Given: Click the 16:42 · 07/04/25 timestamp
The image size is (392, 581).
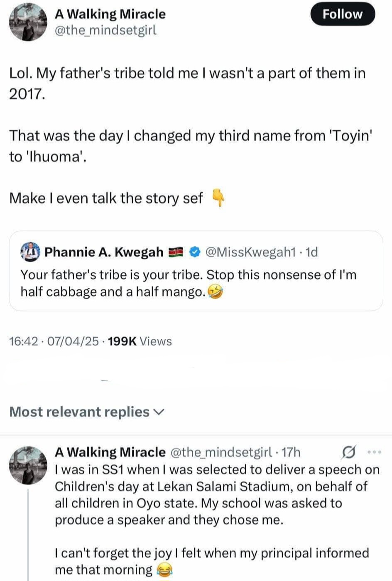Looking at the screenshot, I should [x=54, y=341].
